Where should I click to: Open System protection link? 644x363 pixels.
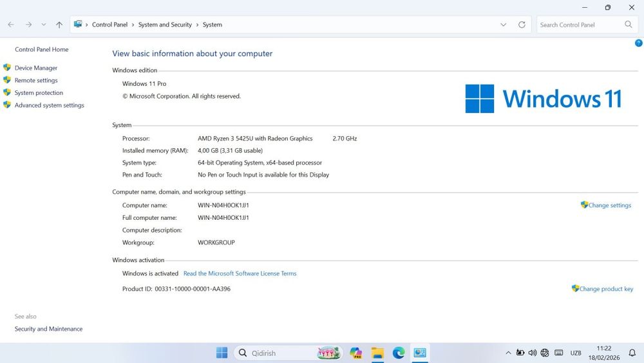coord(39,92)
